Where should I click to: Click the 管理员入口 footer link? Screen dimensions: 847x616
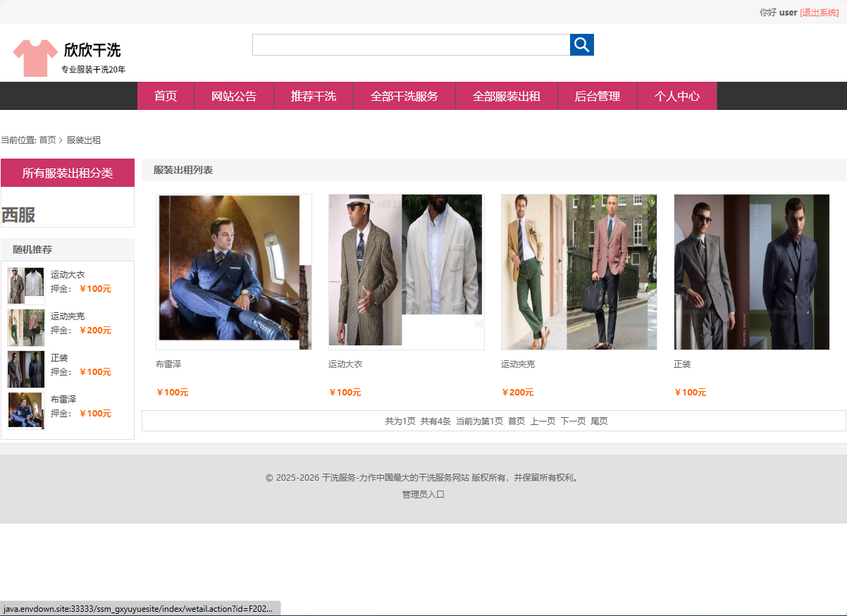423,495
